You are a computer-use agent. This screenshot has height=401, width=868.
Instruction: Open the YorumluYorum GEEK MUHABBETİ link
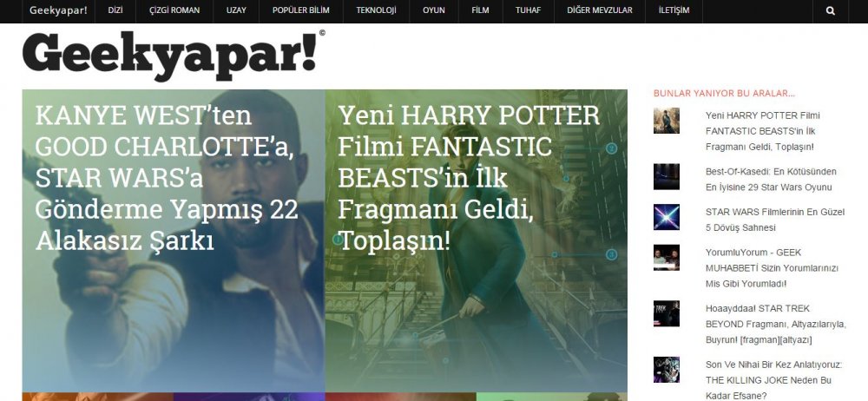tap(772, 268)
